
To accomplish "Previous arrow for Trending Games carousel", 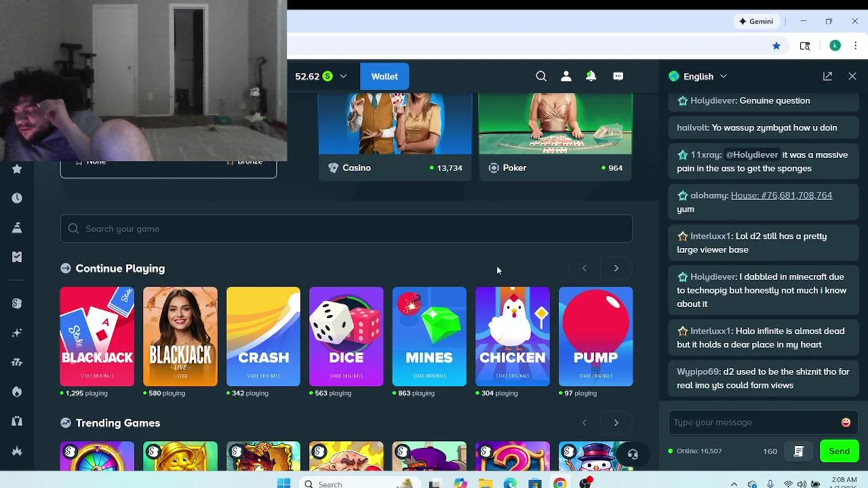I will (584, 423).
